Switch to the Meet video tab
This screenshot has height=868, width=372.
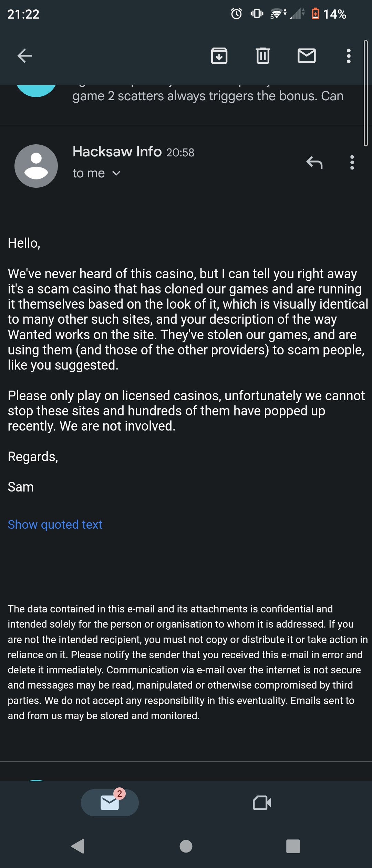pos(262,803)
